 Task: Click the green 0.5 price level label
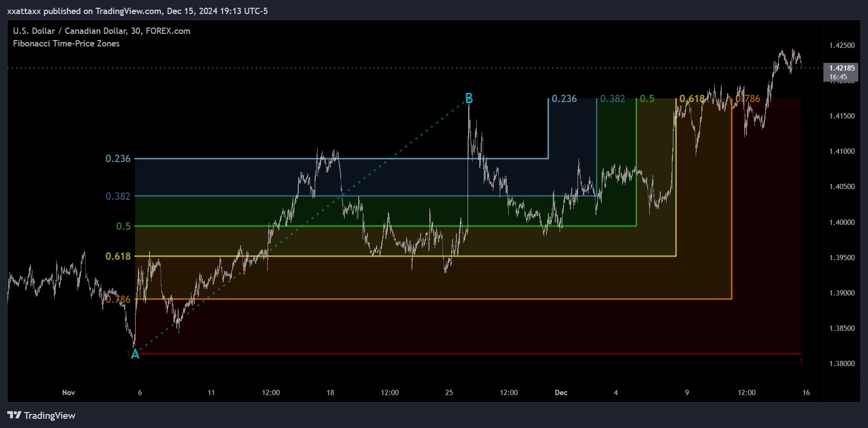[x=123, y=226]
